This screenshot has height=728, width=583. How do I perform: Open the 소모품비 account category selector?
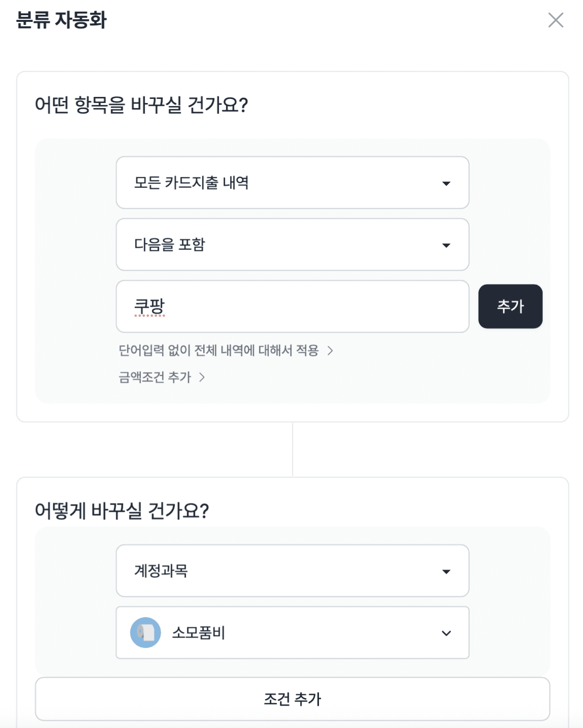(293, 633)
